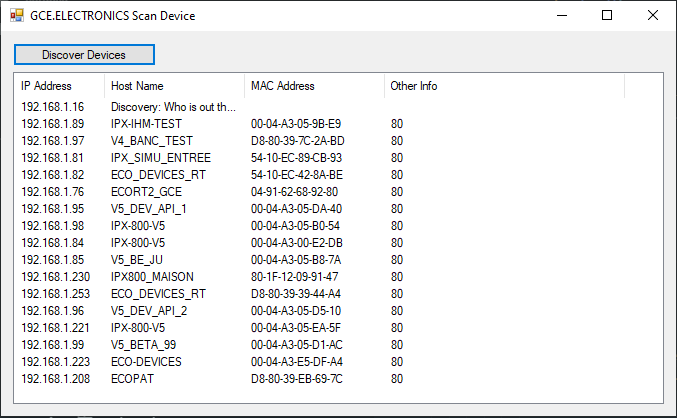Select the ECORT2_GCE device
Screen dimensions: 677x418
point(146,192)
